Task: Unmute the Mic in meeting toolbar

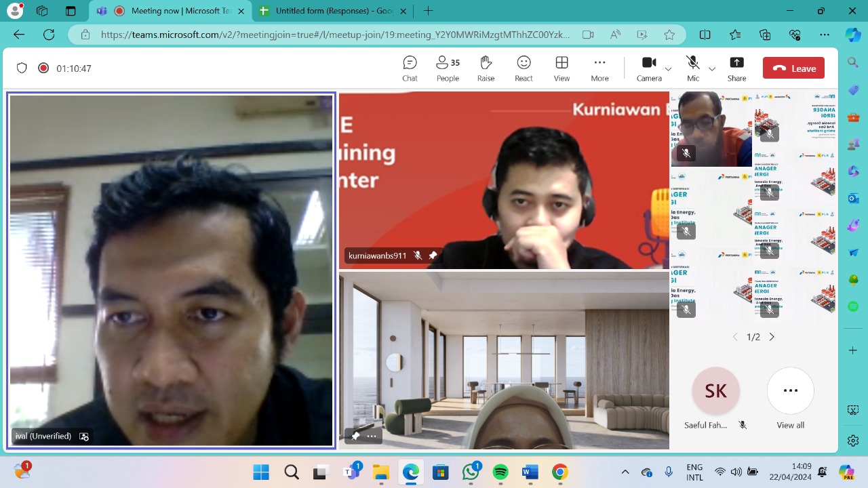Action: click(692, 68)
